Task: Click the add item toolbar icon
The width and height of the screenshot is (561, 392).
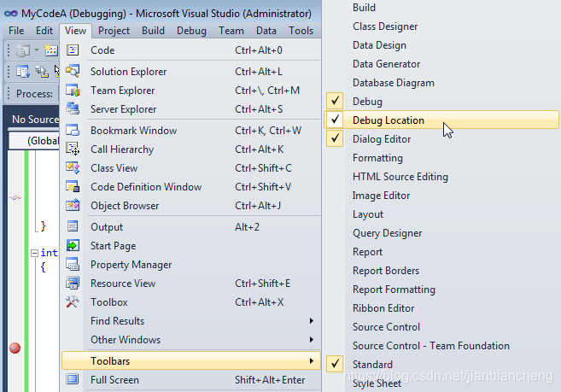Action: point(50,50)
